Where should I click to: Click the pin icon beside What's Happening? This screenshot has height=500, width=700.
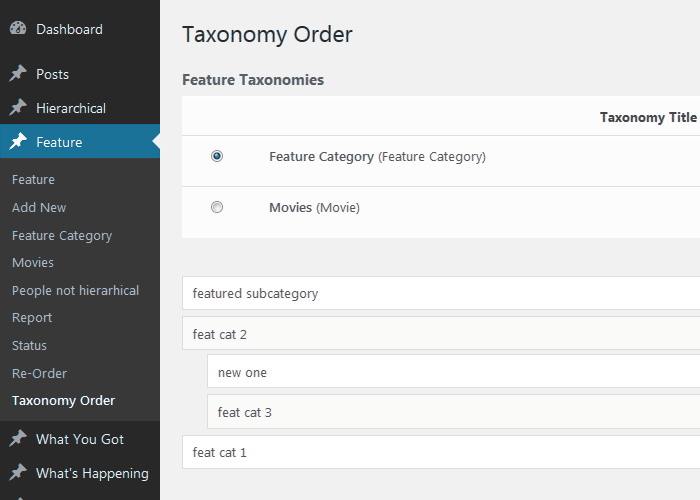click(x=18, y=473)
